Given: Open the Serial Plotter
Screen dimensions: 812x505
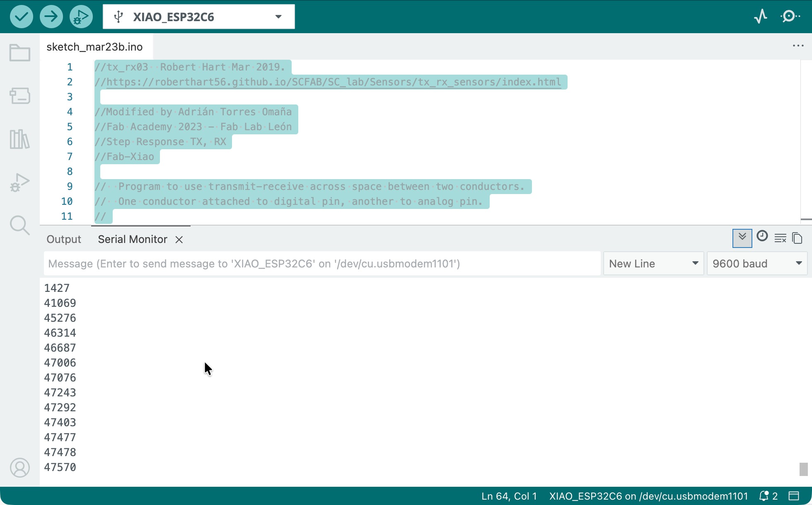Looking at the screenshot, I should pos(761,16).
